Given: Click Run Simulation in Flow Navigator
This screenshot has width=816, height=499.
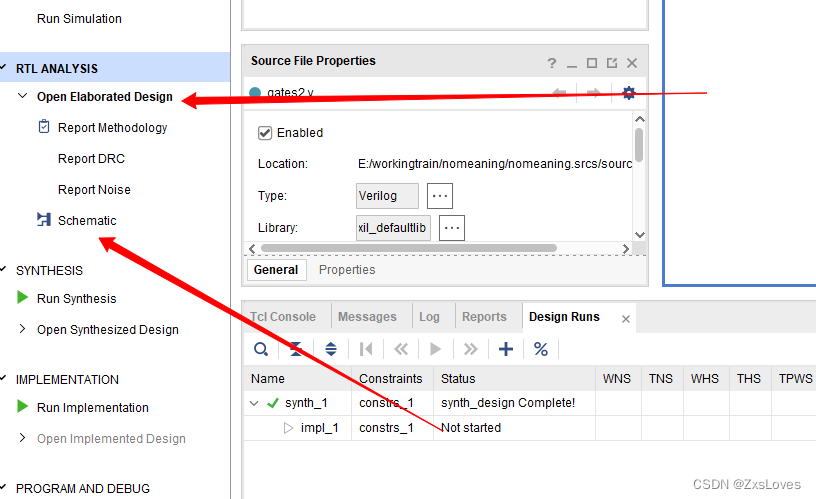Looking at the screenshot, I should coord(79,19).
